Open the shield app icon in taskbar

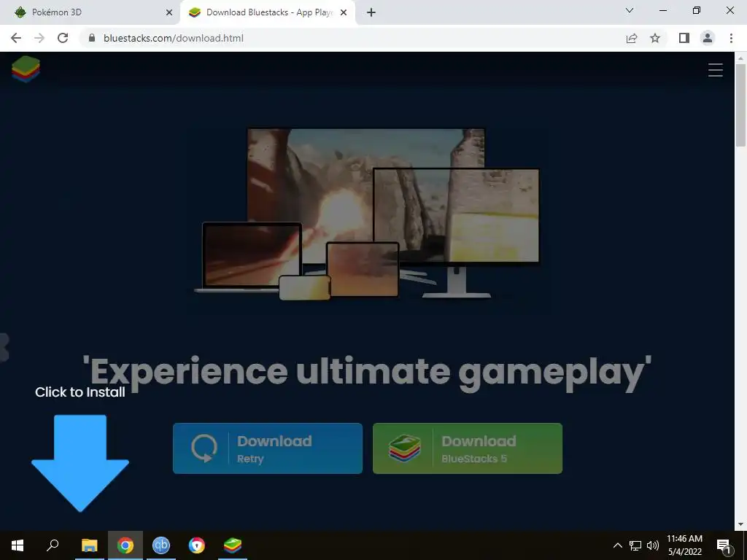pyautogui.click(x=197, y=545)
